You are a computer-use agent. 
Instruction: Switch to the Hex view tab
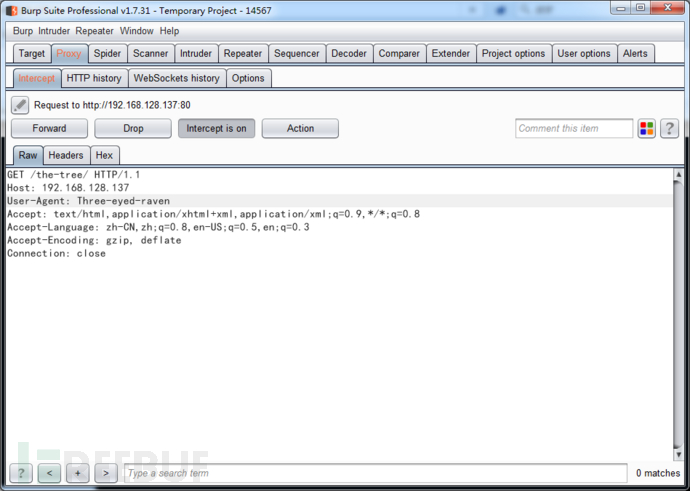(x=104, y=155)
